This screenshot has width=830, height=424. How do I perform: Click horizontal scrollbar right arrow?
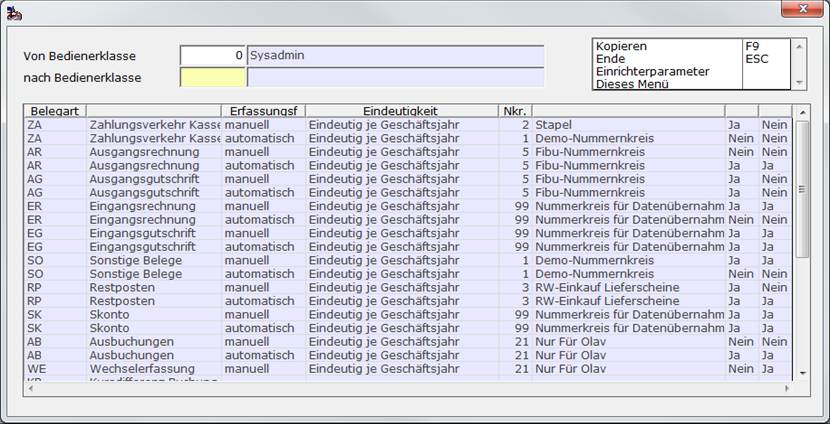[x=787, y=389]
